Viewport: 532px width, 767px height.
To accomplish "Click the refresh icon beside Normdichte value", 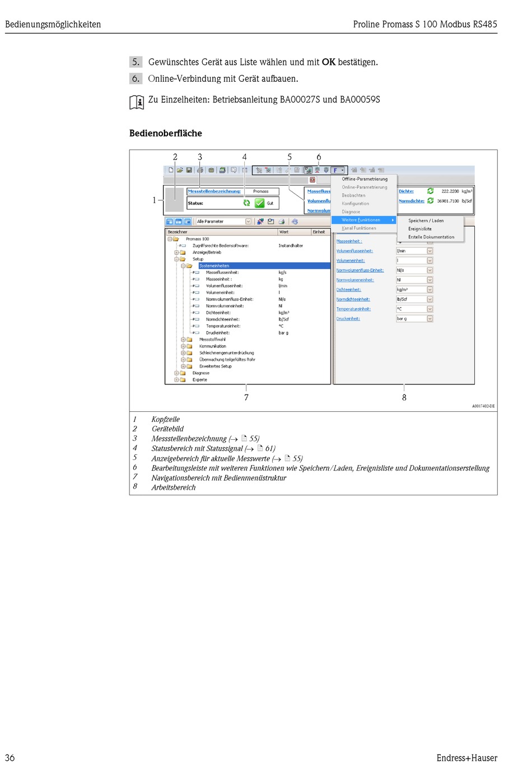I will coord(431,201).
